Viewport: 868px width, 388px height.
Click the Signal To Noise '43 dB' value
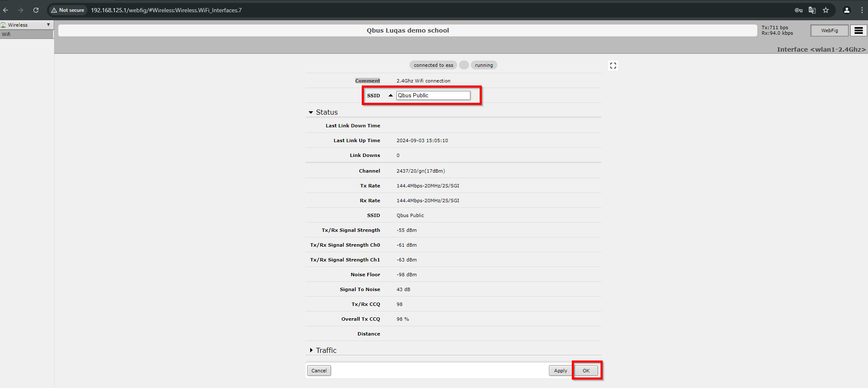[403, 289]
